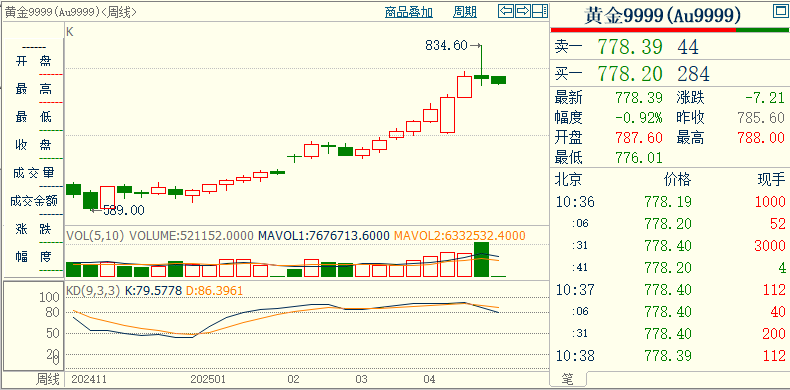Click the 开盘 field in left sidebar

(34, 61)
